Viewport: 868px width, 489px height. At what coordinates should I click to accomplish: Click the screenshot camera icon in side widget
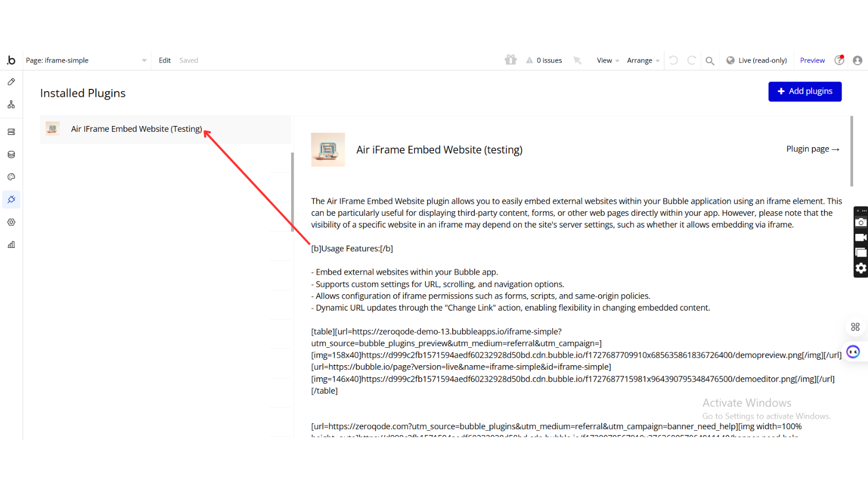tap(861, 222)
